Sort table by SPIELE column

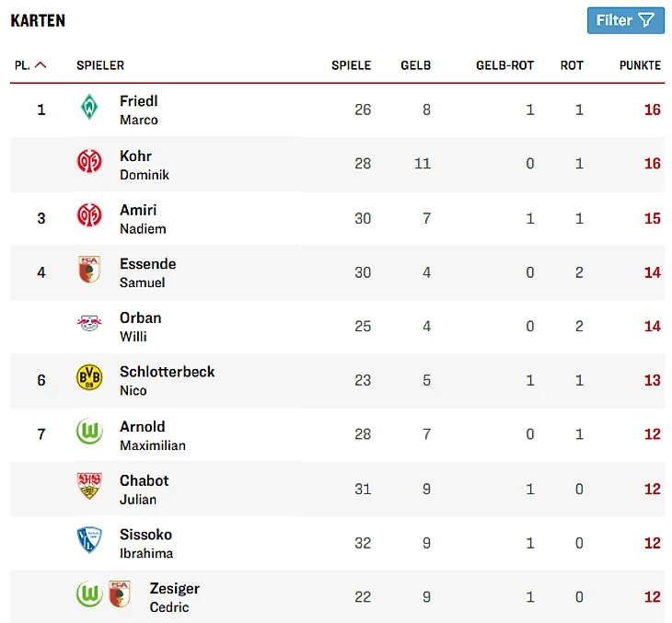[x=351, y=65]
